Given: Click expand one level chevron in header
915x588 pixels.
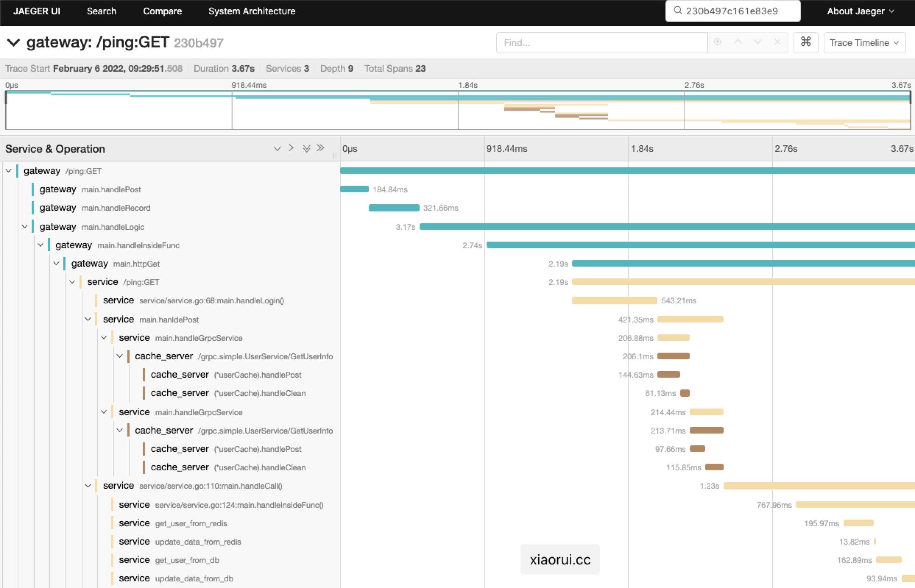Looking at the screenshot, I should click(277, 149).
